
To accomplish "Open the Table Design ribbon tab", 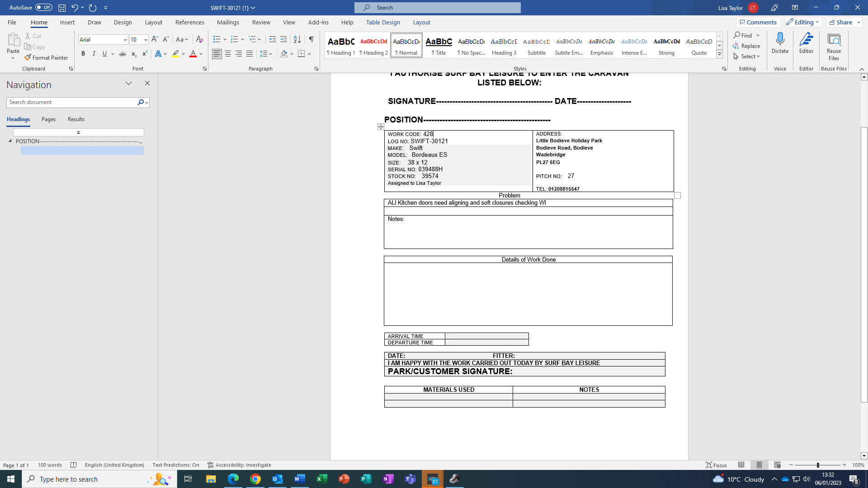I will [x=383, y=22].
